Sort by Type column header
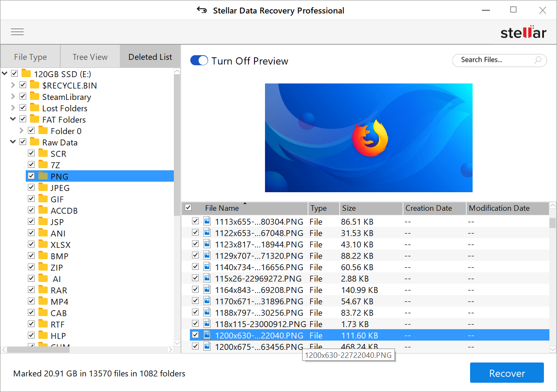 coord(324,208)
